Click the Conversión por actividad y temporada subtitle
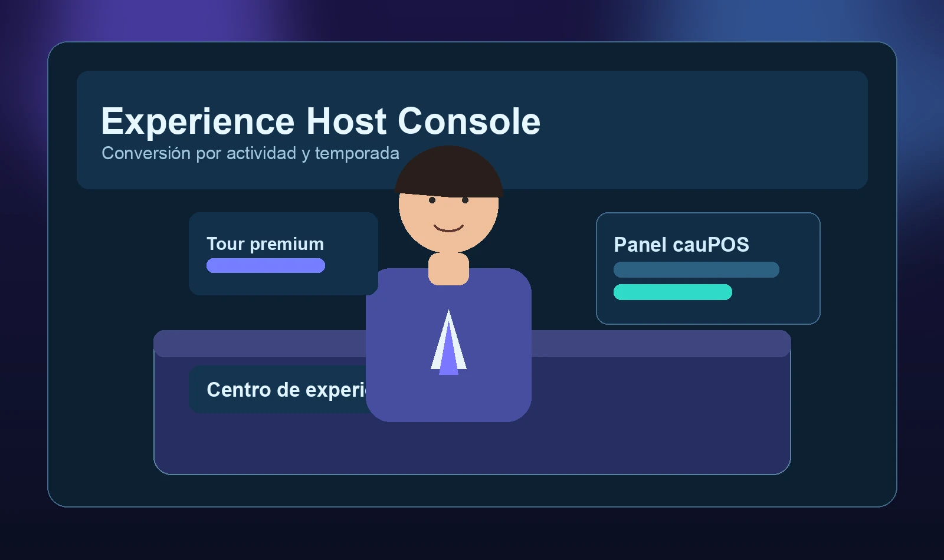The height and width of the screenshot is (560, 944). click(251, 153)
